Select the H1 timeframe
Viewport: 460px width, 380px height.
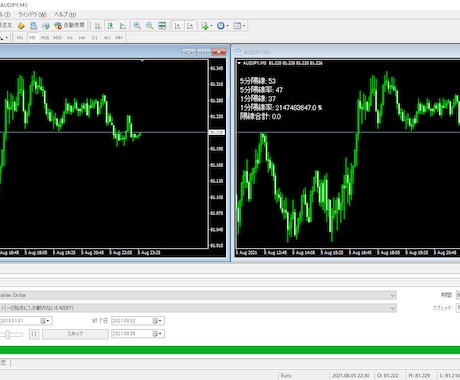click(x=70, y=38)
